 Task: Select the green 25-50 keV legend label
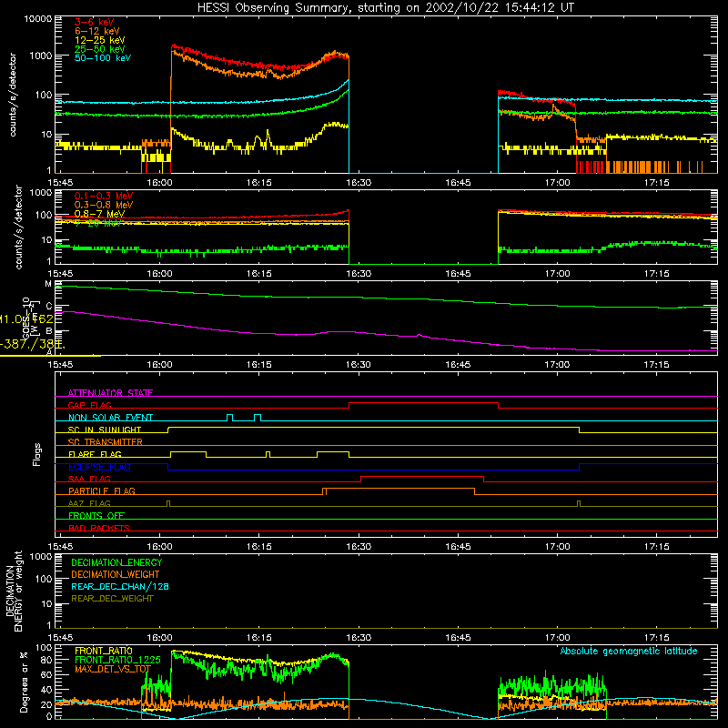click(100, 49)
